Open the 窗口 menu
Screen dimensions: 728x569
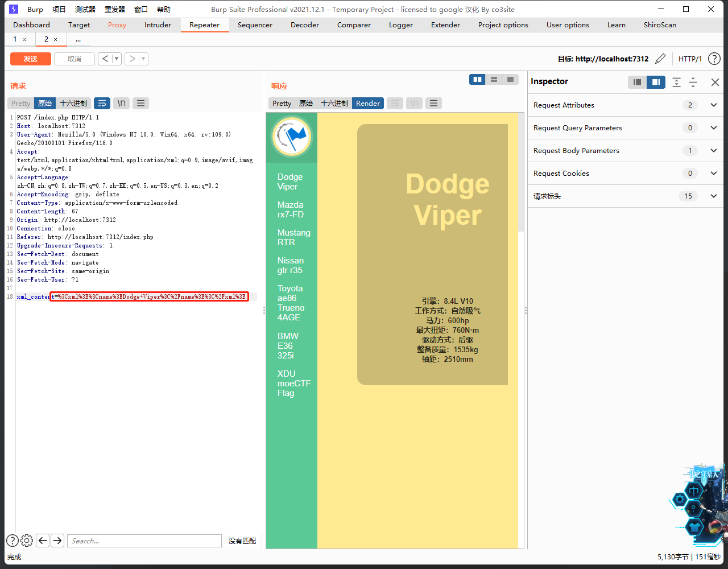pos(141,9)
